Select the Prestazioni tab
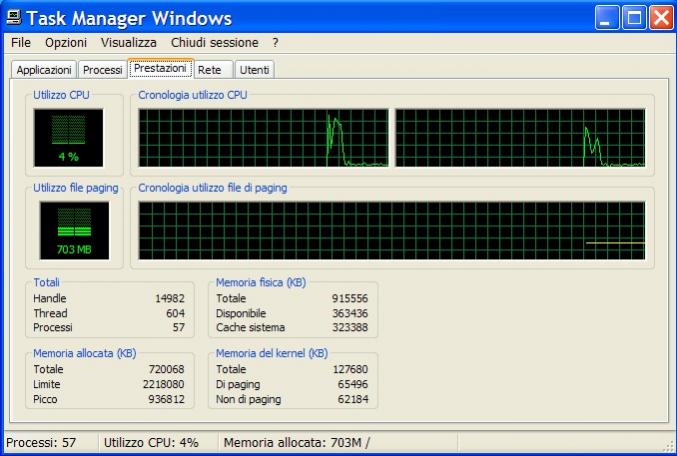 (160, 68)
